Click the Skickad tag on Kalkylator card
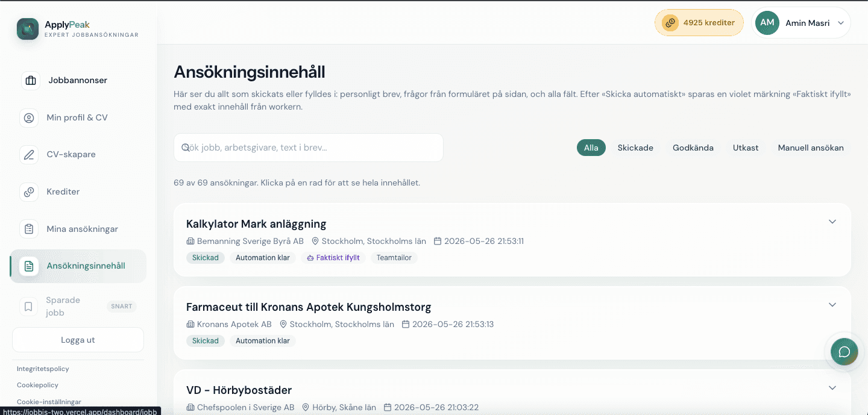The height and width of the screenshot is (415, 868). click(206, 258)
